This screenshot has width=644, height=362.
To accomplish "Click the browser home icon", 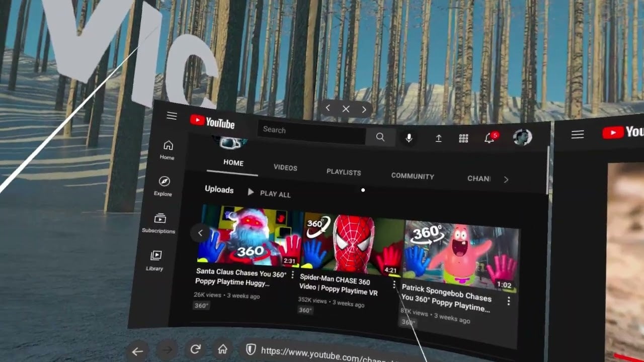I will click(x=222, y=349).
